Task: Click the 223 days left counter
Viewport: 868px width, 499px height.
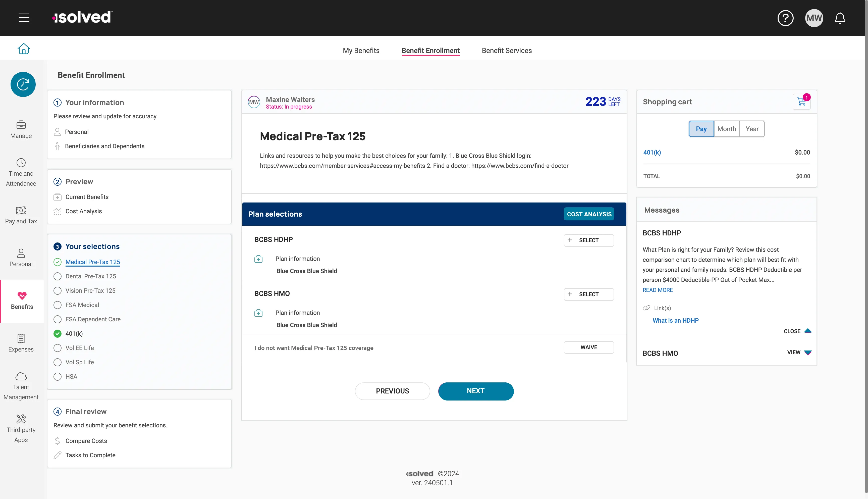Action: click(603, 102)
